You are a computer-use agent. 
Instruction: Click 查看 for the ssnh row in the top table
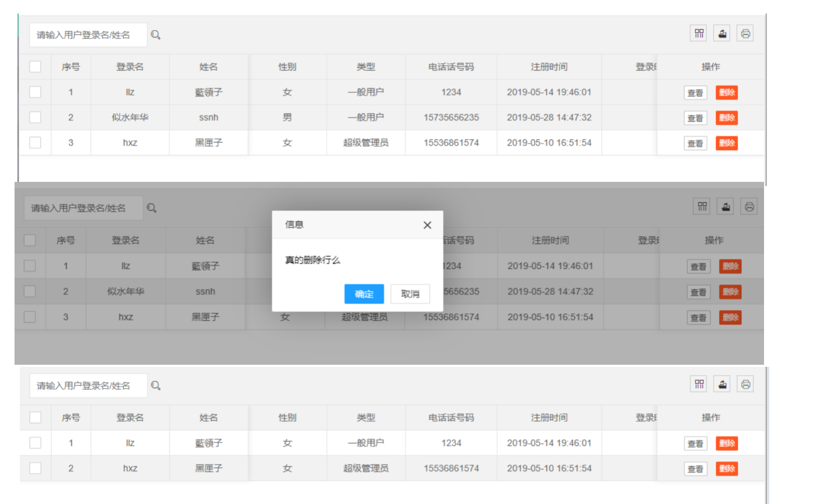pos(695,118)
